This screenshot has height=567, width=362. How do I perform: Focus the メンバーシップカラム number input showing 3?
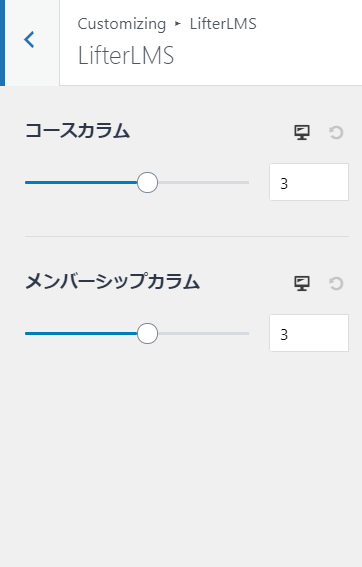tap(309, 333)
